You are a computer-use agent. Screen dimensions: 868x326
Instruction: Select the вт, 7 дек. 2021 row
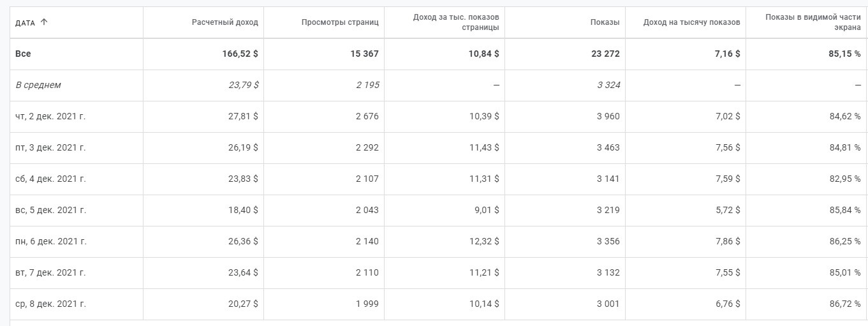50,272
